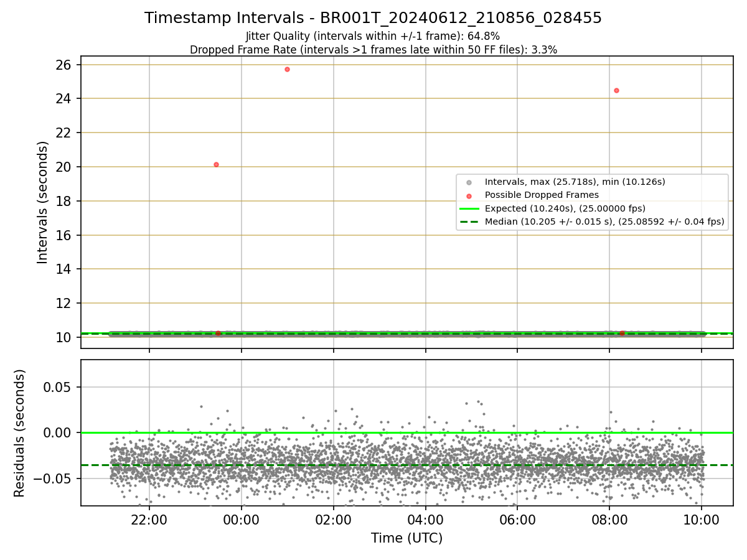Click the '22:00' x-axis tick label

pos(149,520)
